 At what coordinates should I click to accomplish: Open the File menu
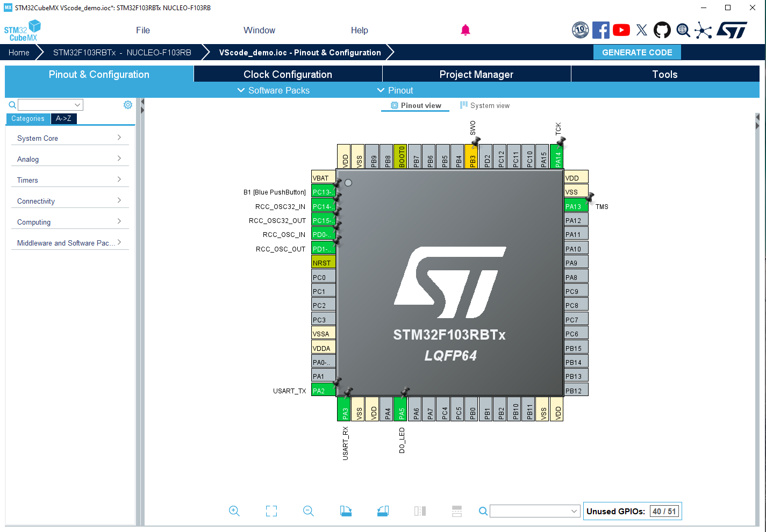coord(143,30)
